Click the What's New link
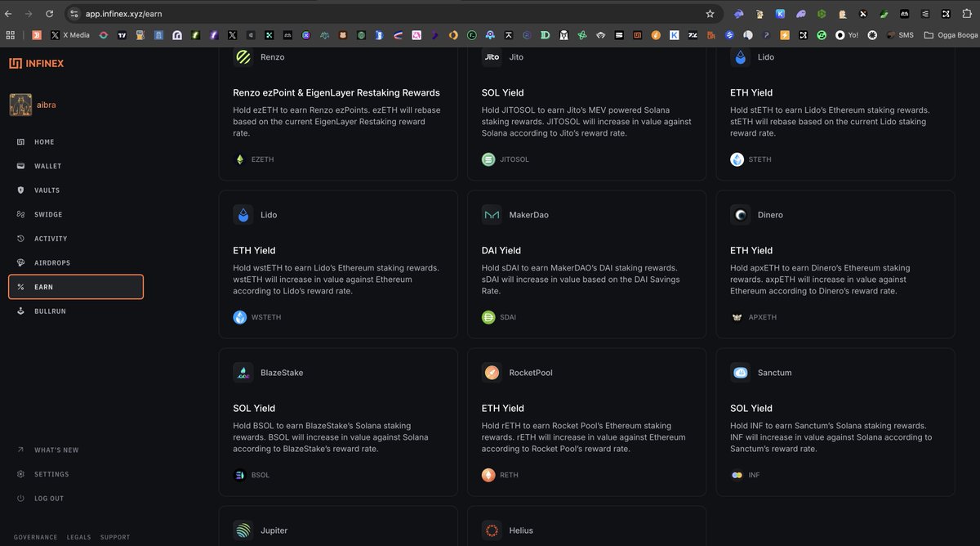 pyautogui.click(x=56, y=450)
